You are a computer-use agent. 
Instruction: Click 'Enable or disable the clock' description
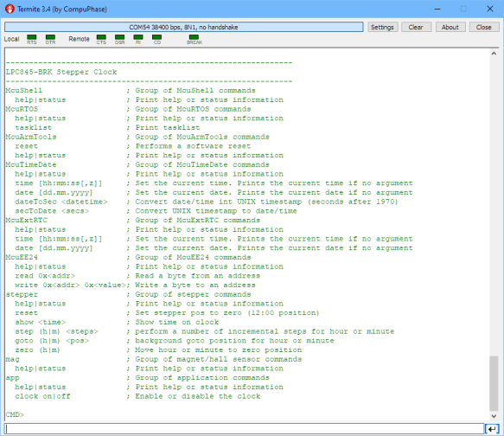pyautogui.click(x=198, y=396)
